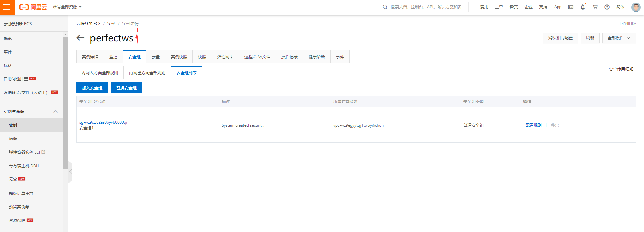Open security group sg-wz9co82as0byvb0600qn link
Screen dimensions: 644x232
pos(104,122)
